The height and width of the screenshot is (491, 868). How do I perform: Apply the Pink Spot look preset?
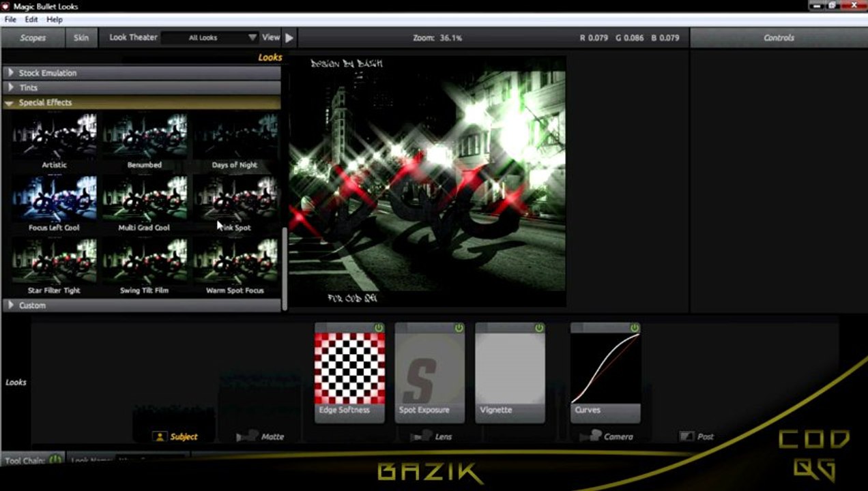(235, 204)
